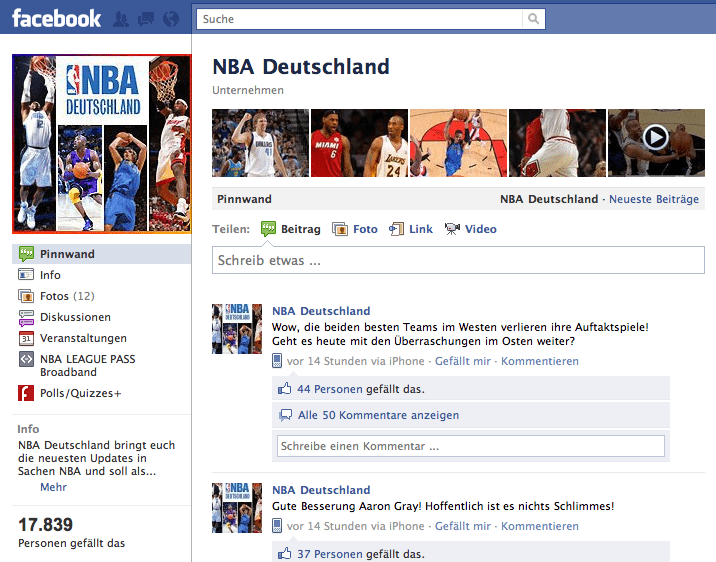Open the friend requests icon
The image size is (716, 562).
(x=121, y=19)
